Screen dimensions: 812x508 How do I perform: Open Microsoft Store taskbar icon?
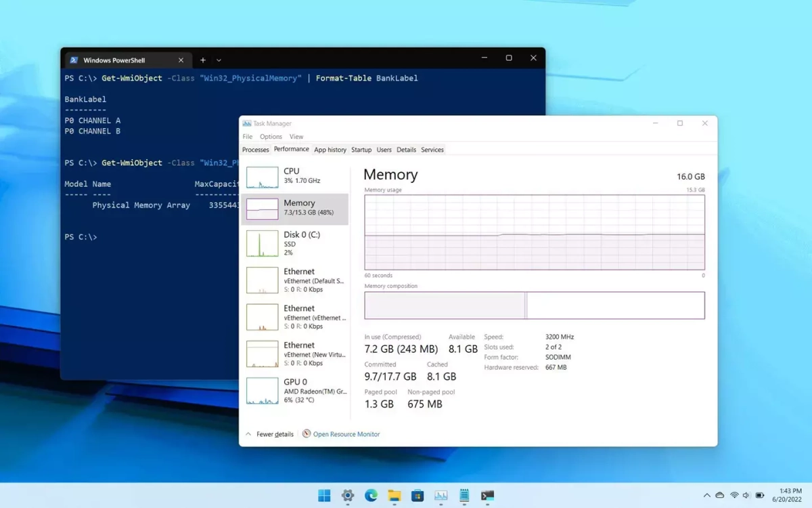[x=418, y=495]
